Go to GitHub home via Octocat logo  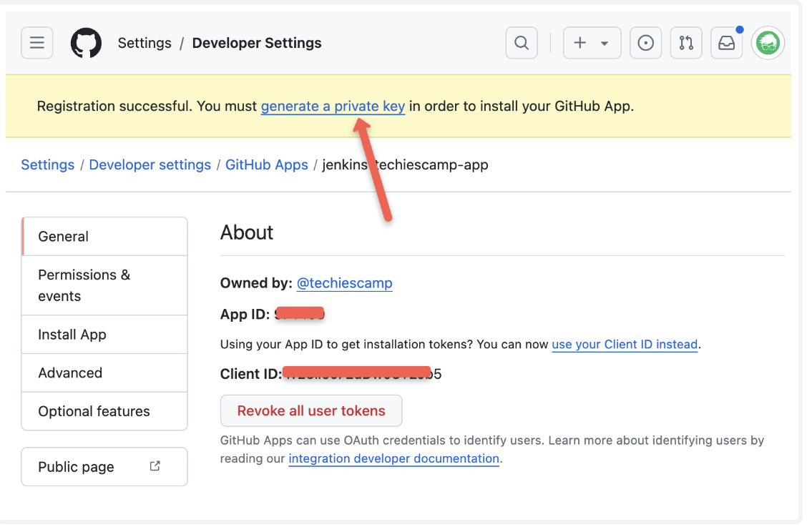(86, 43)
